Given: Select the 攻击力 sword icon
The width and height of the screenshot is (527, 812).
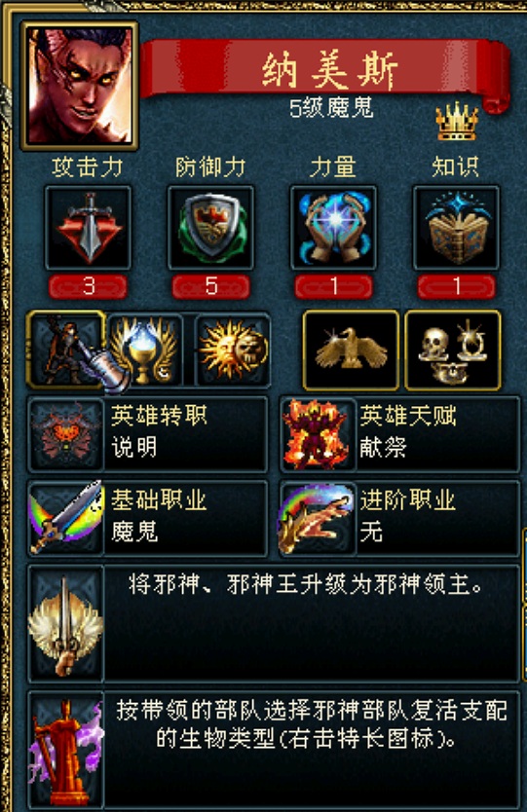Looking at the screenshot, I should [x=88, y=227].
